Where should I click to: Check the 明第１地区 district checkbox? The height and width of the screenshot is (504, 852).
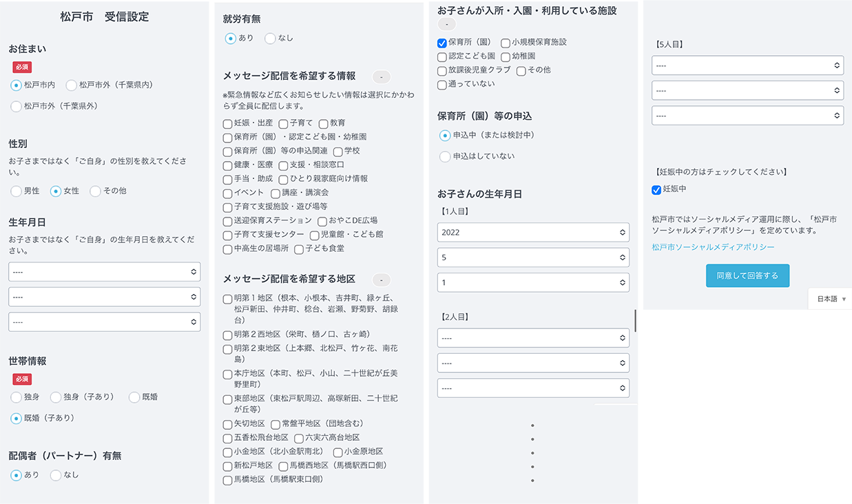point(227,299)
